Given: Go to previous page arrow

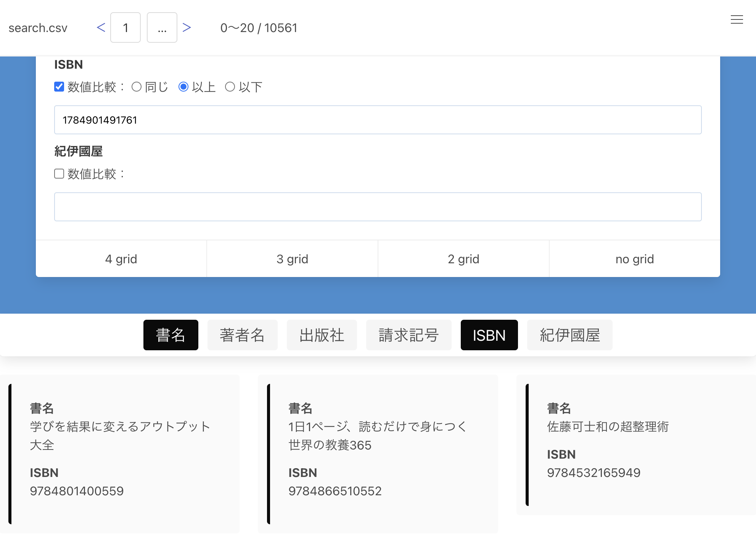Looking at the screenshot, I should [101, 27].
